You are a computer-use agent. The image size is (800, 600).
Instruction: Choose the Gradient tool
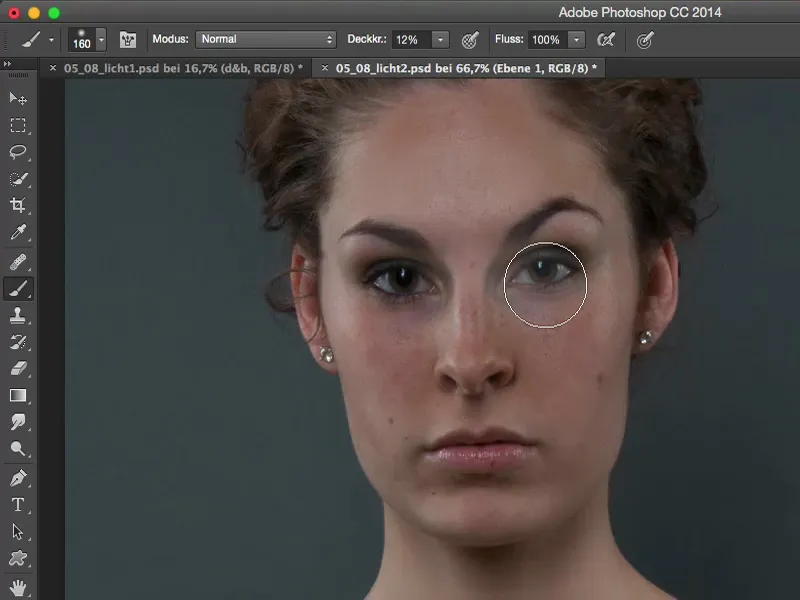18,395
